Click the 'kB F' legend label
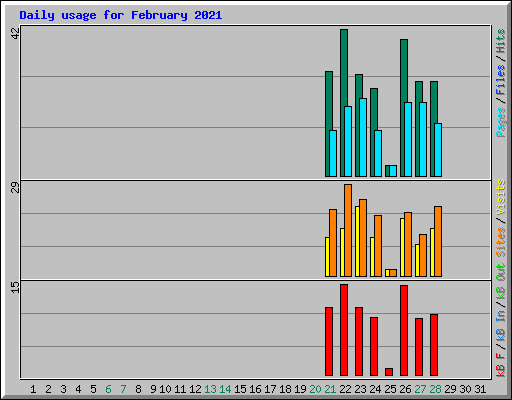Image resolution: width=512 pixels, height=400 pixels. (x=501, y=365)
